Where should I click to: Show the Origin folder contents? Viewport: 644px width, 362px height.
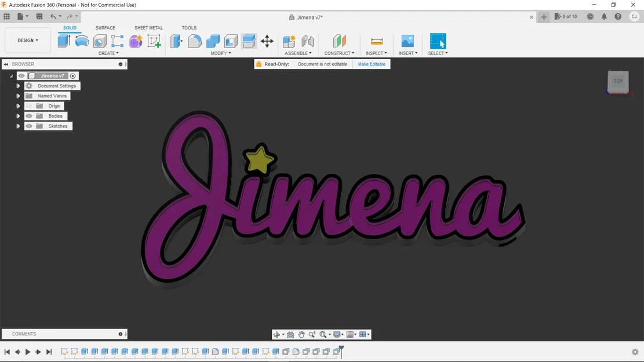click(x=18, y=105)
